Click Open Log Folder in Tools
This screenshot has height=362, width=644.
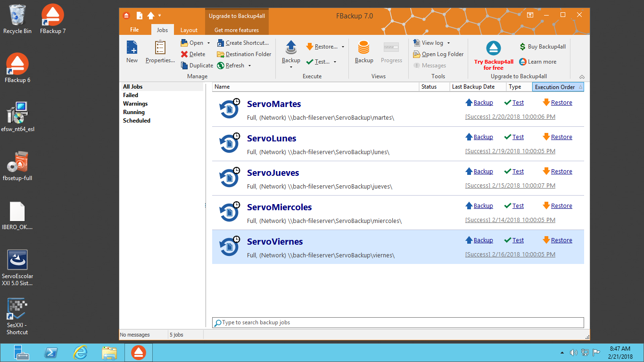click(x=438, y=54)
